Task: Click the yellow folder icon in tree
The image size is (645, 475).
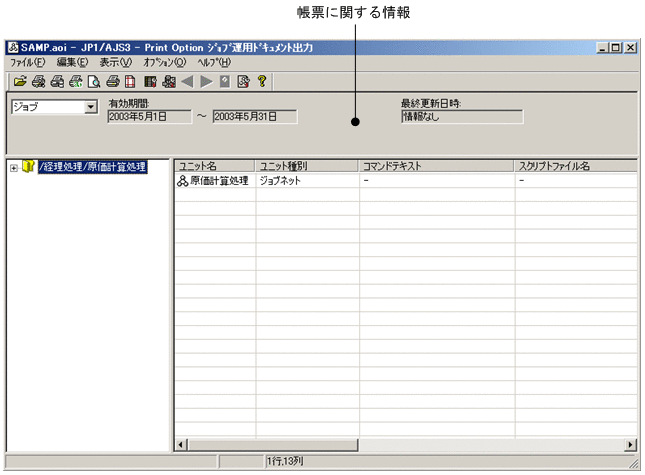Action: click(28, 167)
